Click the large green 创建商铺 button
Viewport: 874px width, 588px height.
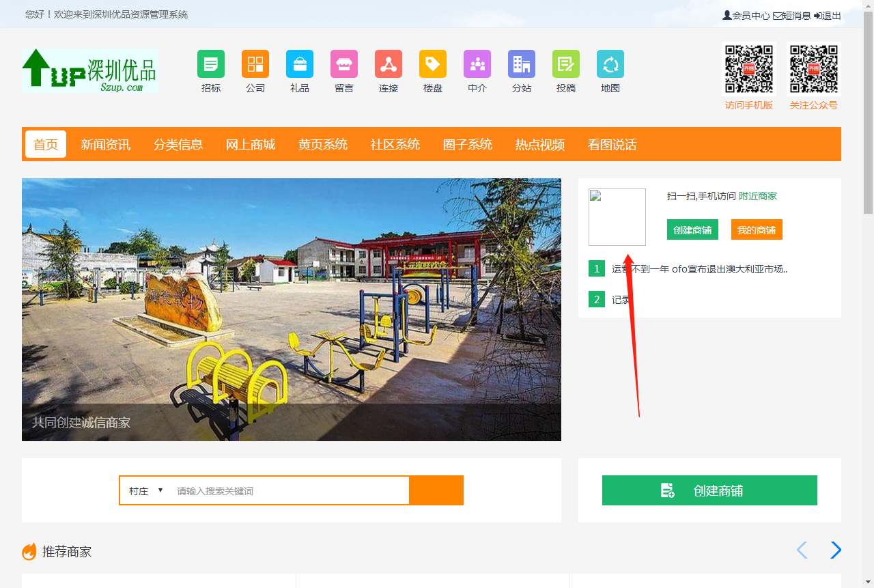click(x=709, y=490)
